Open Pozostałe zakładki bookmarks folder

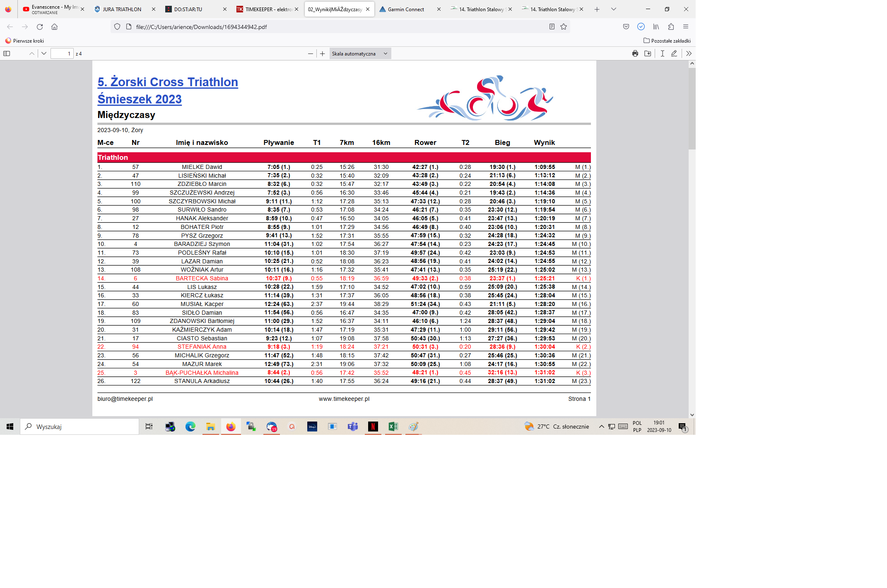click(667, 41)
